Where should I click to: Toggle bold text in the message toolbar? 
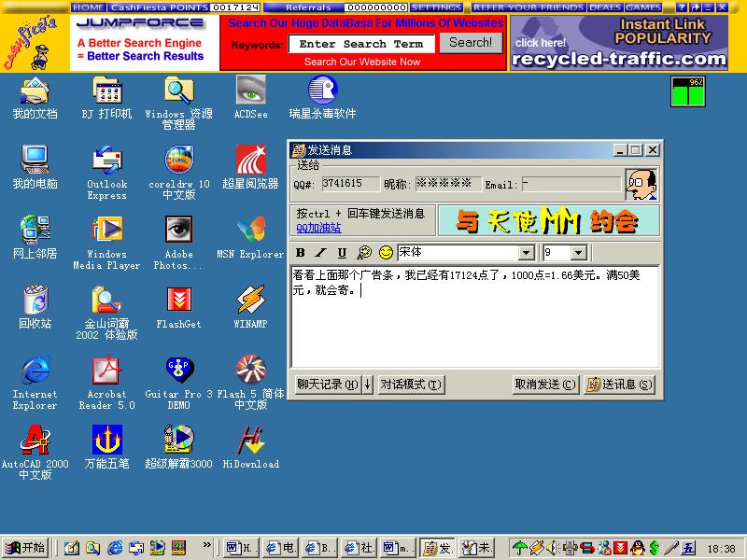pyautogui.click(x=300, y=252)
